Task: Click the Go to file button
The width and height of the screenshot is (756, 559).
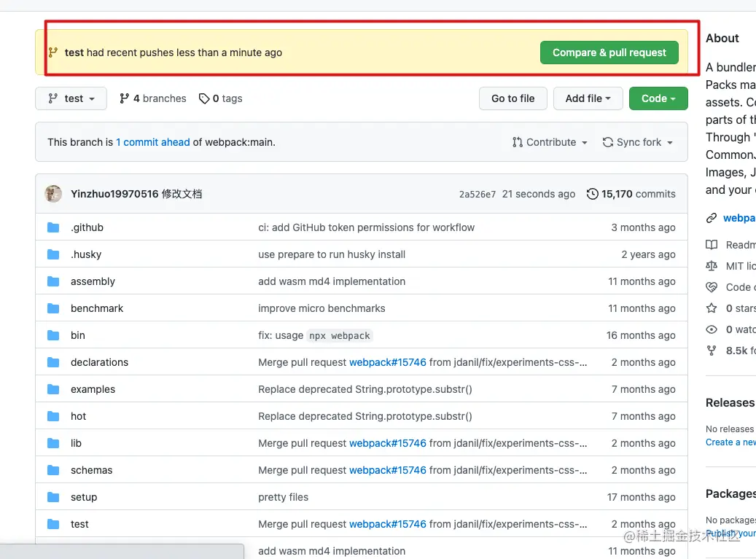Action: tap(513, 98)
